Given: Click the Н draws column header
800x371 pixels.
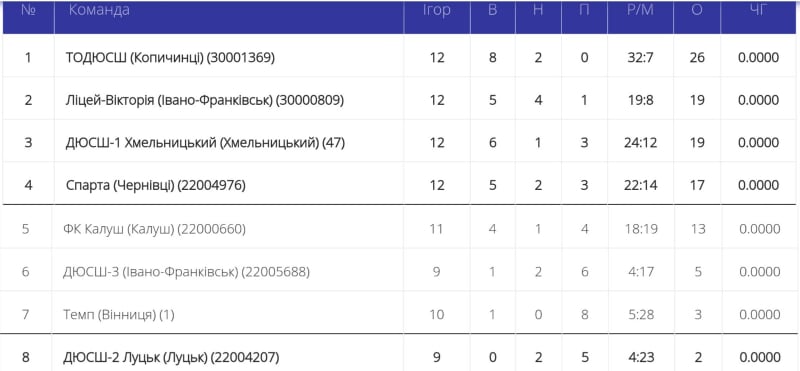Looking at the screenshot, I should 538,10.
